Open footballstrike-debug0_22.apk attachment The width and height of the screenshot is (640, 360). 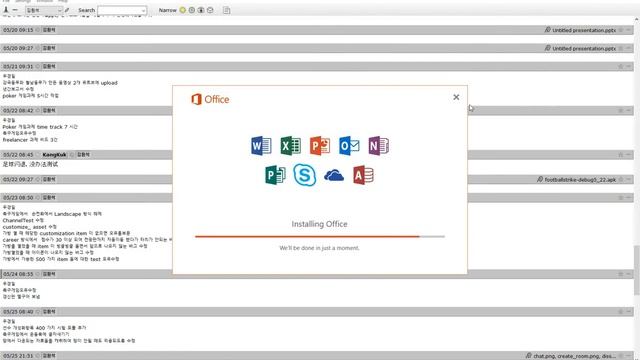click(x=580, y=179)
